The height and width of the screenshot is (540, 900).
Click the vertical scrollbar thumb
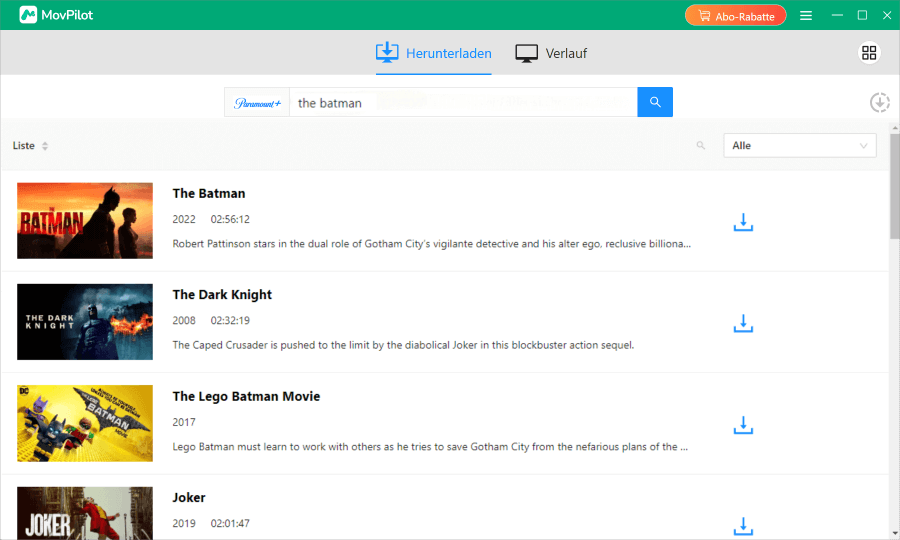coord(895,186)
